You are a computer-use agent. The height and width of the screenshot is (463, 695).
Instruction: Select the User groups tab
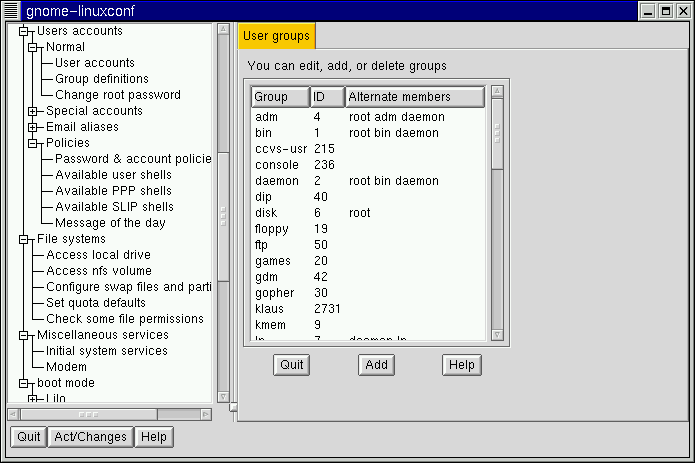click(x=276, y=36)
